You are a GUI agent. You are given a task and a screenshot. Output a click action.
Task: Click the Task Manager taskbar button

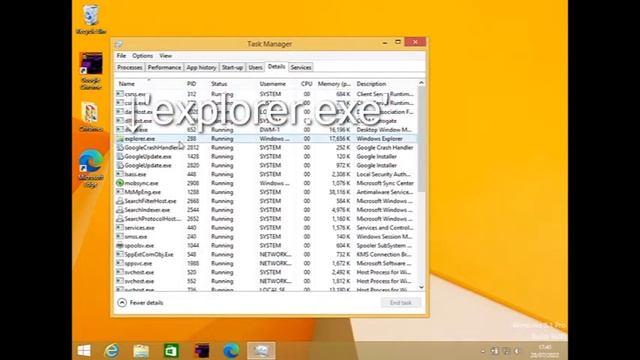[261, 351]
